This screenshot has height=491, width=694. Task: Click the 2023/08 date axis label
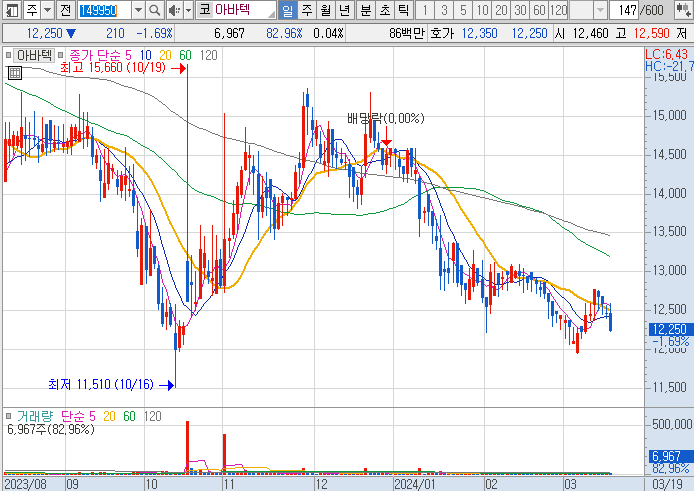(25, 484)
